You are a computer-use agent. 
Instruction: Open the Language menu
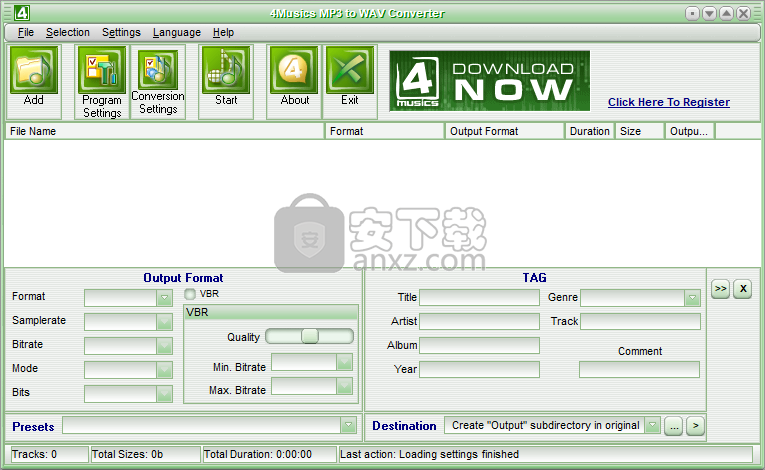(177, 32)
